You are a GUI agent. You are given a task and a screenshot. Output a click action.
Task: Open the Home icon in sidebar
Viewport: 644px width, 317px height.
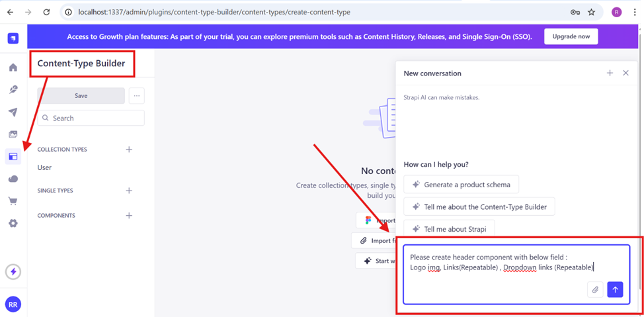[13, 68]
